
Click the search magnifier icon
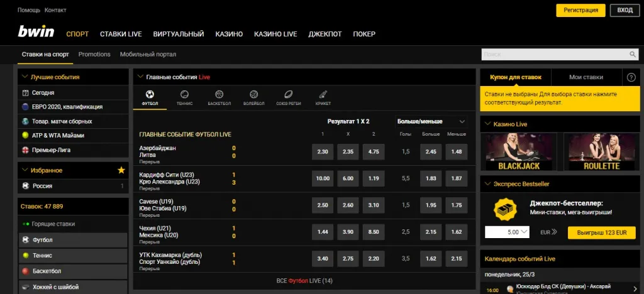pyautogui.click(x=633, y=54)
